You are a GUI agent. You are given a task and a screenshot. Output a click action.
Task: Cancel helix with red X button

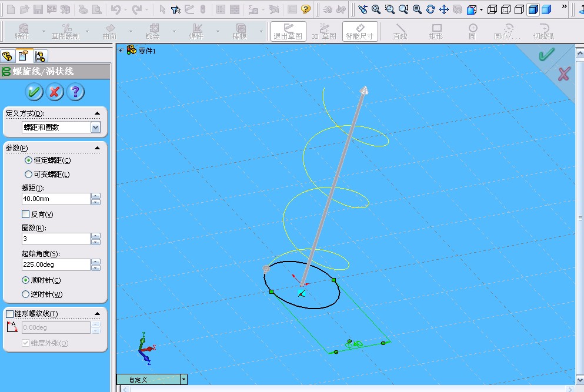tap(55, 92)
